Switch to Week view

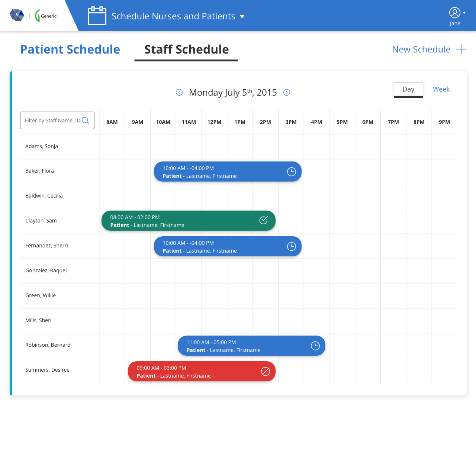[x=441, y=89]
